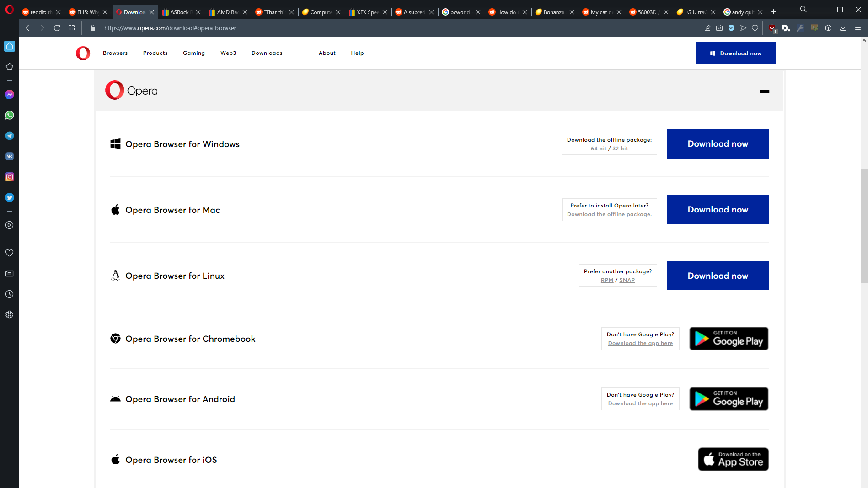Take a snapshot with camera icon
868x488 pixels.
pyautogui.click(x=719, y=28)
